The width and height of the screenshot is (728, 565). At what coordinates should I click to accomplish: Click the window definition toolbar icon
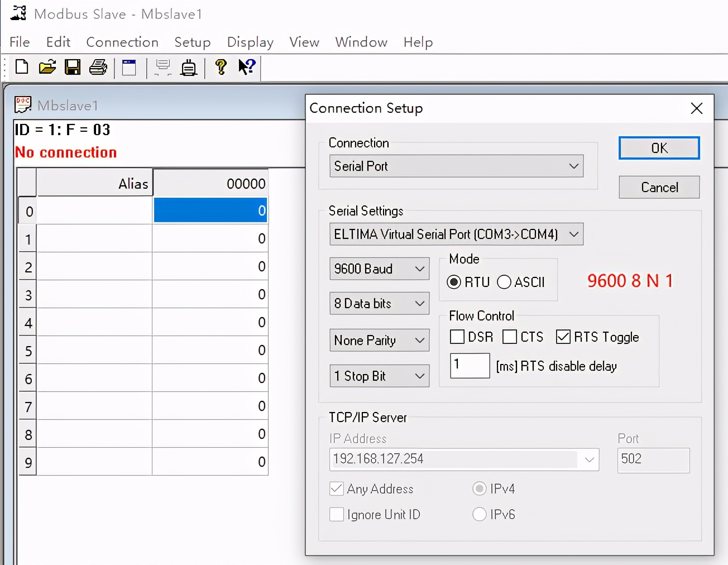click(x=129, y=68)
